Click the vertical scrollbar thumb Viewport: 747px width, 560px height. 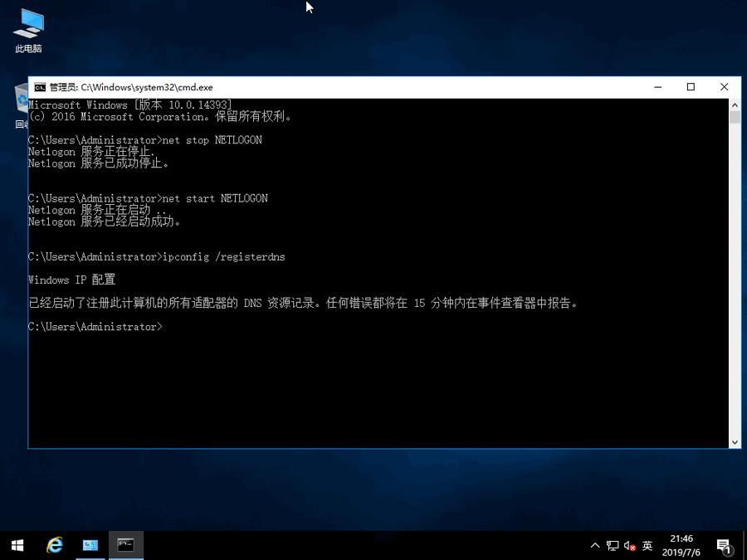(x=734, y=116)
